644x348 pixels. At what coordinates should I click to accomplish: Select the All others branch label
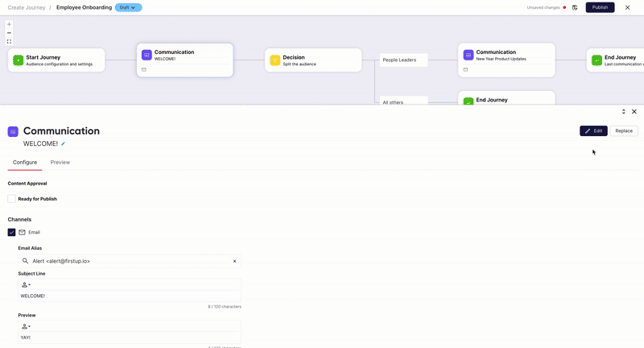[x=404, y=101]
